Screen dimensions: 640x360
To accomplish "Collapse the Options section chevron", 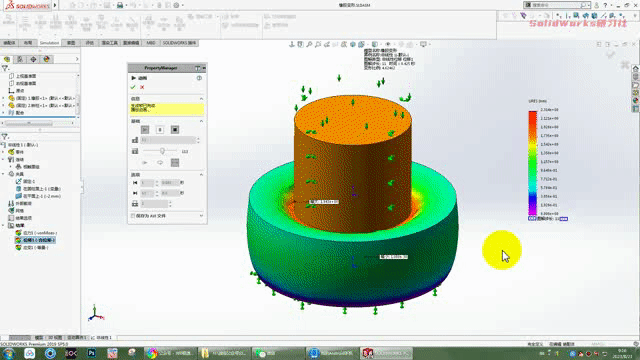I will pos(201,175).
